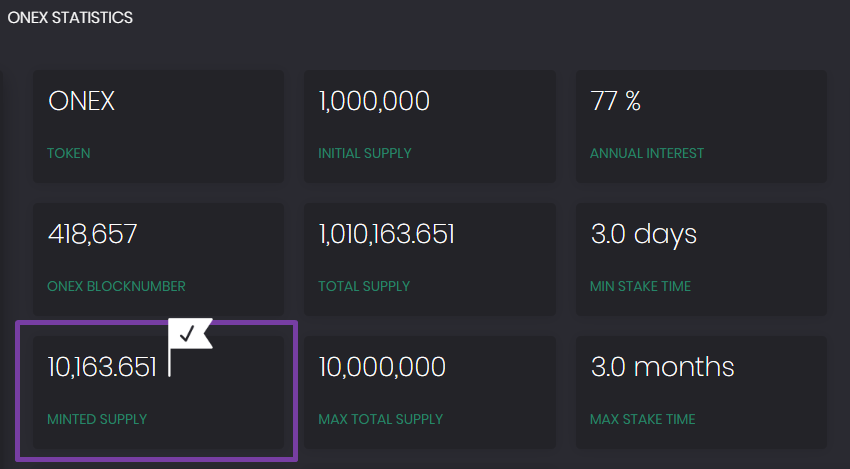This screenshot has height=469, width=850.
Task: Click the 3.0 days value
Action: 643,235
